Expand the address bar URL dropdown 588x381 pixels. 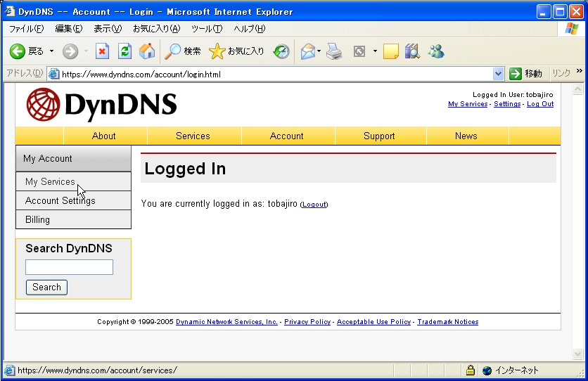pos(498,74)
